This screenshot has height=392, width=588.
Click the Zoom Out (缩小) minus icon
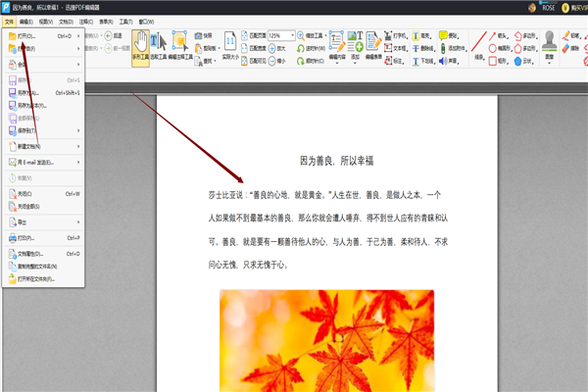[271, 61]
